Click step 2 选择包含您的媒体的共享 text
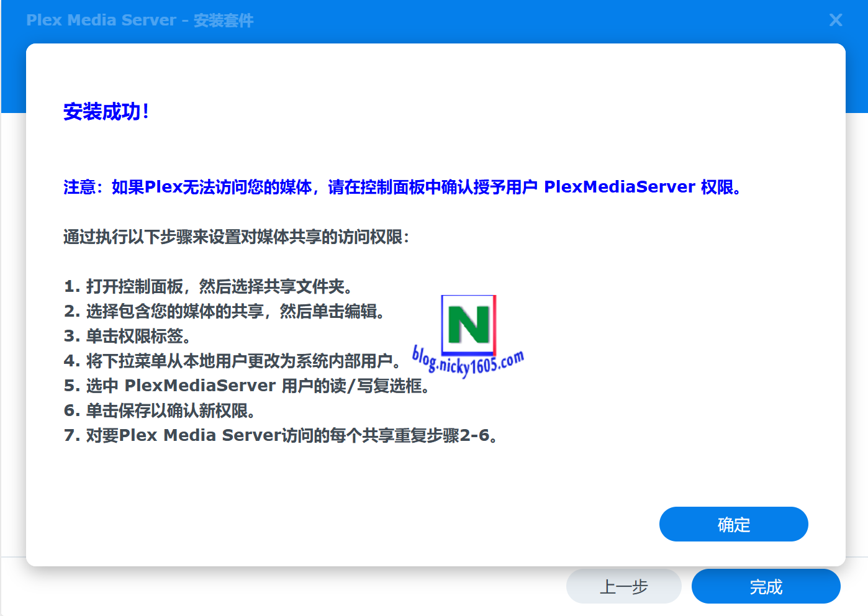 [224, 311]
